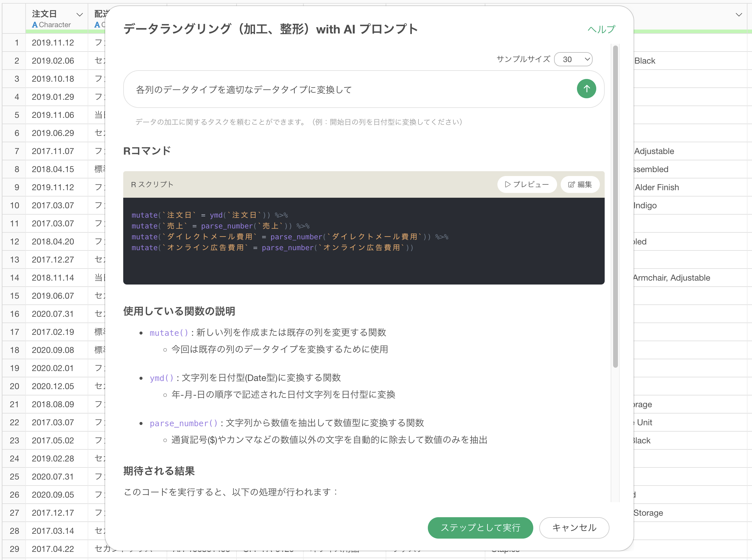Submit the AI prompt with green arrow button

586,89
